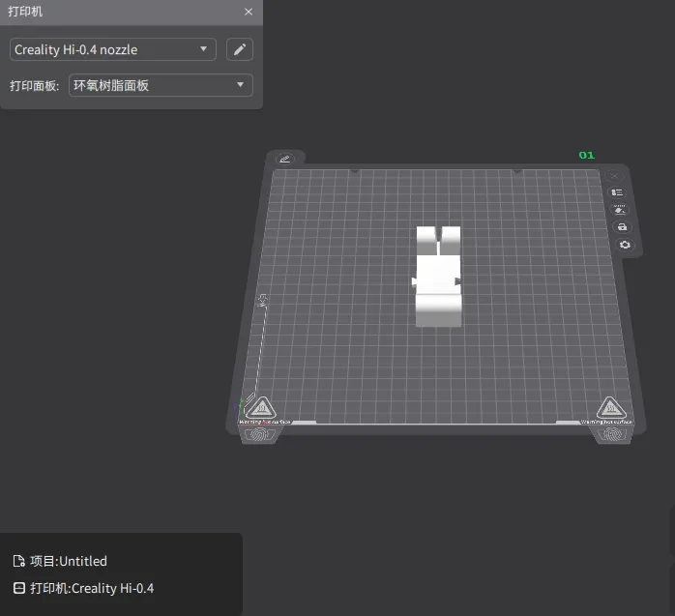Expand the 环氧树脂面板 plate type dropdown
675x616 pixels.
(x=161, y=85)
